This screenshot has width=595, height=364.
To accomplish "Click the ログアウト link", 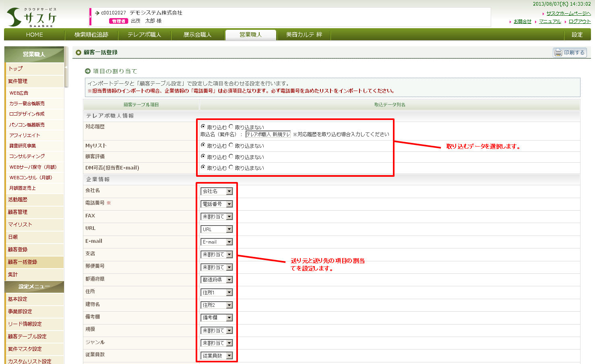I will [579, 21].
